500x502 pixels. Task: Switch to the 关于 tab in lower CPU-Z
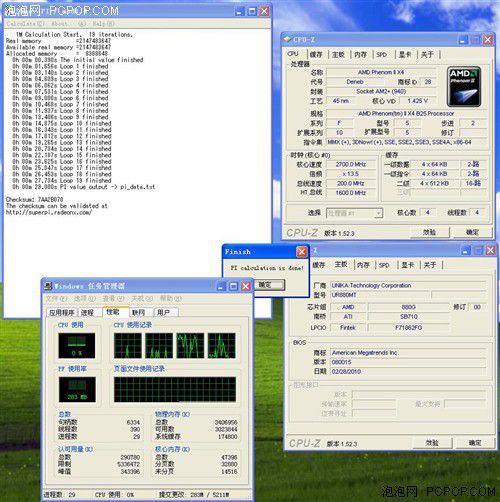(x=430, y=265)
